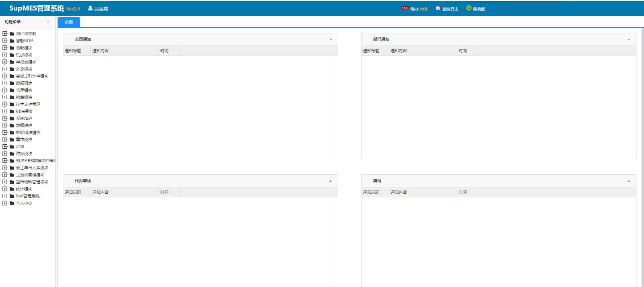
Task: Click the 待办 NEW badge icon
Action: click(x=405, y=8)
